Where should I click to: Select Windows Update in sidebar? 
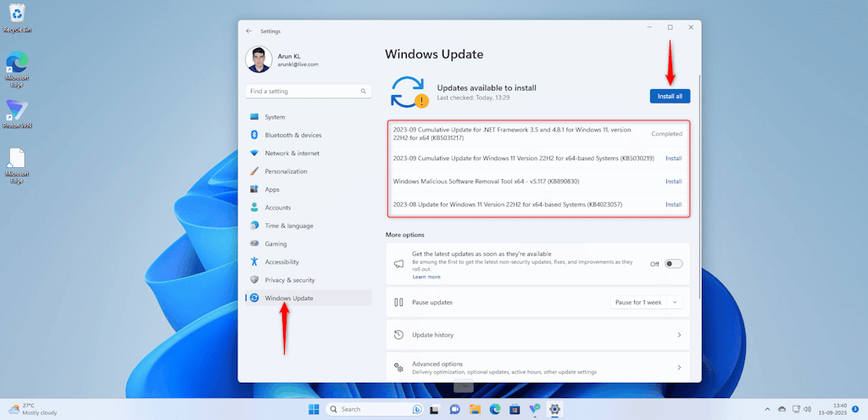point(309,298)
